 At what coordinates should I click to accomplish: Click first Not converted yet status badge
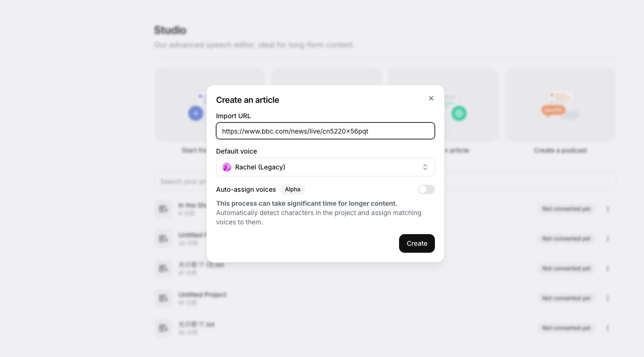[x=566, y=209]
